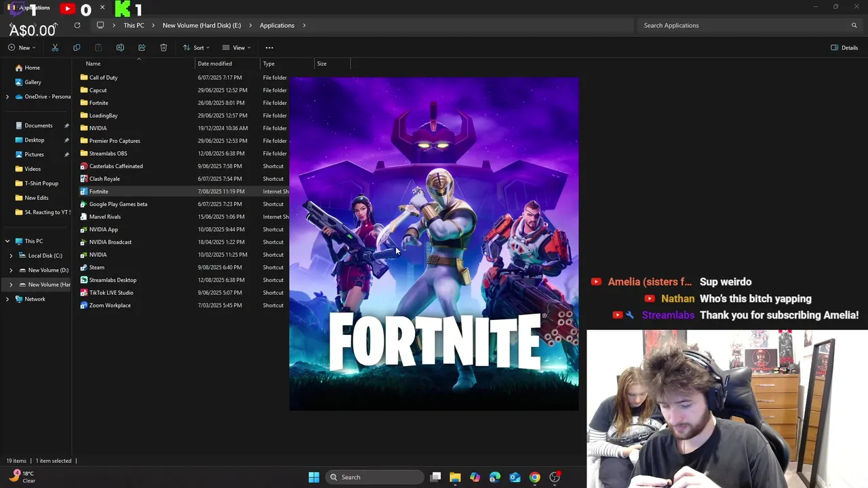Expand the Local Disk (C:) node
The width and height of the screenshot is (868, 488).
coord(11,256)
